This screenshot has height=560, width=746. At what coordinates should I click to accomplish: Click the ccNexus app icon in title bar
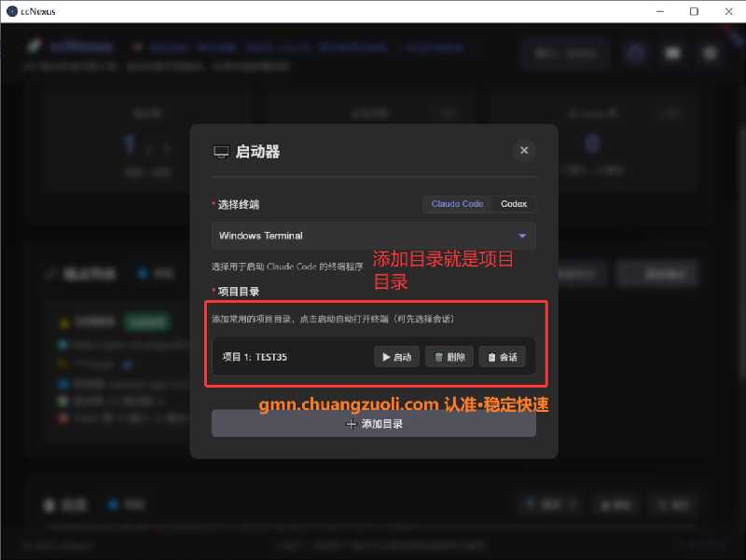[10, 11]
